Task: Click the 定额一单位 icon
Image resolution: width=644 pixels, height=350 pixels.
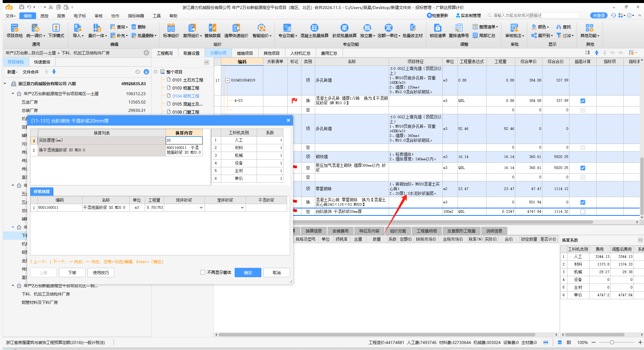Action: (x=389, y=30)
